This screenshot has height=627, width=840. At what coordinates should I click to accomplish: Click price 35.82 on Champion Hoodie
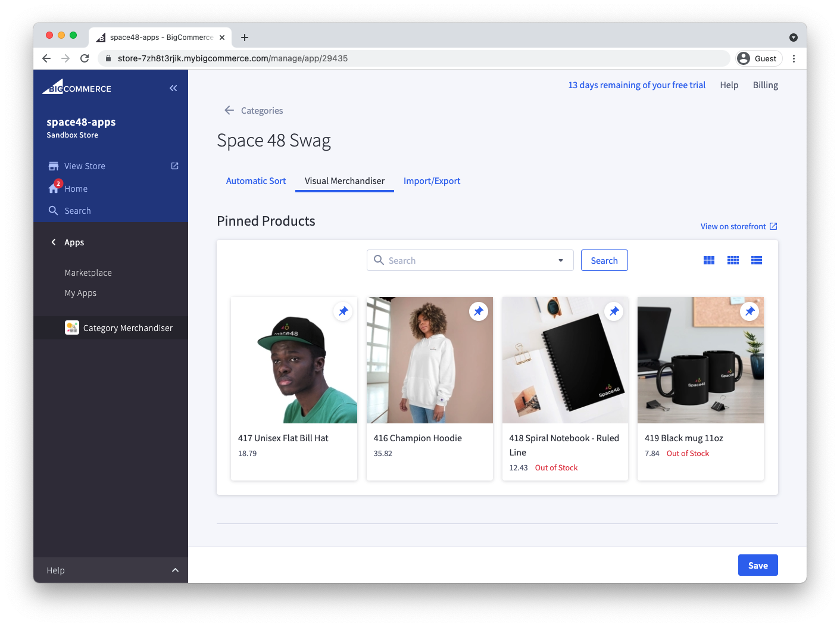pos(383,453)
